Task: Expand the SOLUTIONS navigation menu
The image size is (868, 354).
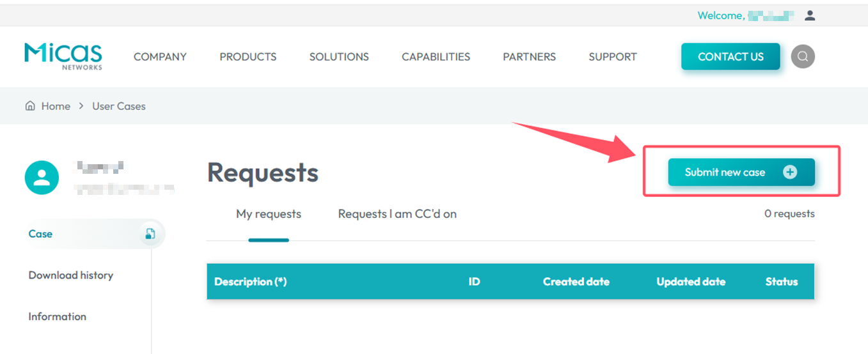Action: (339, 57)
